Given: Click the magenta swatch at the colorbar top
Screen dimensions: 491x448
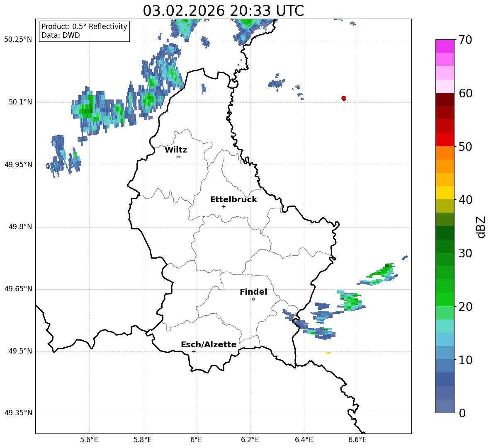Looking at the screenshot, I should 445,46.
